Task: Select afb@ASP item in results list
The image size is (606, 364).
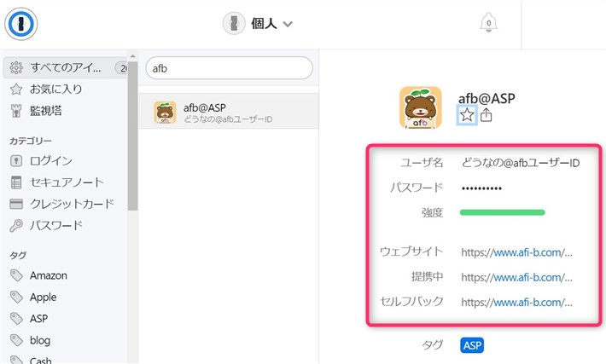Action: click(229, 111)
